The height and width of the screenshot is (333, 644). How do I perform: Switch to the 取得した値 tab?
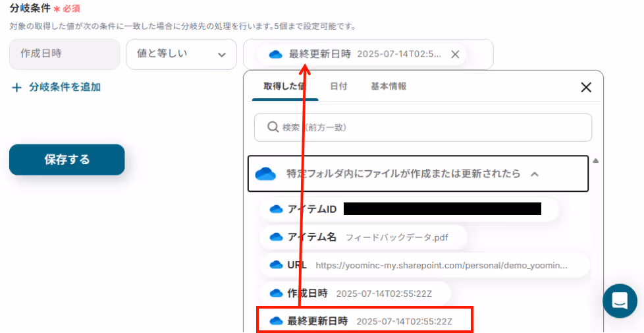click(285, 86)
